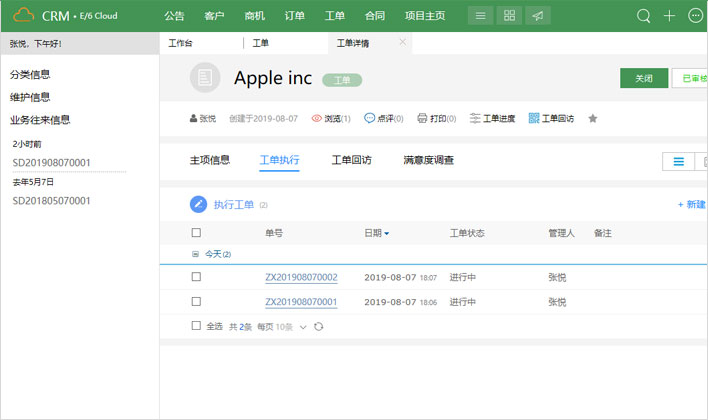Open work order link ZX201908070002
Viewport: 708px width, 420px height.
click(300, 277)
